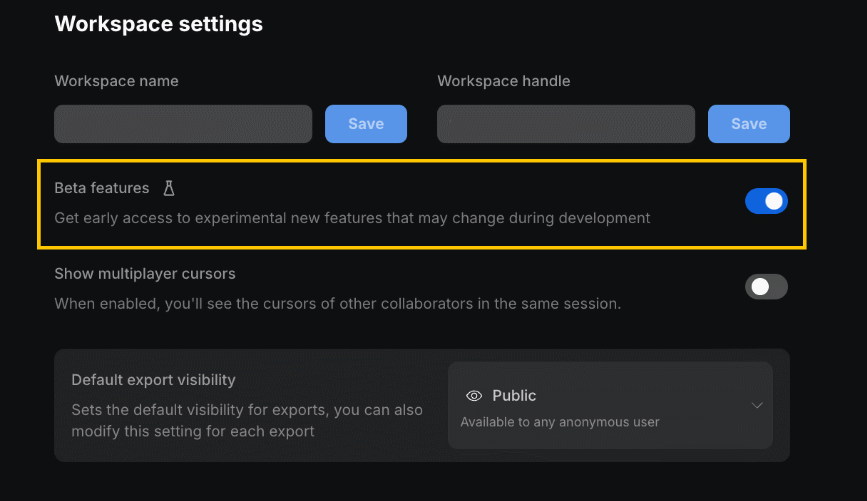Viewport: 867px width, 501px height.
Task: Click the default export visibility description text
Action: coord(247,421)
